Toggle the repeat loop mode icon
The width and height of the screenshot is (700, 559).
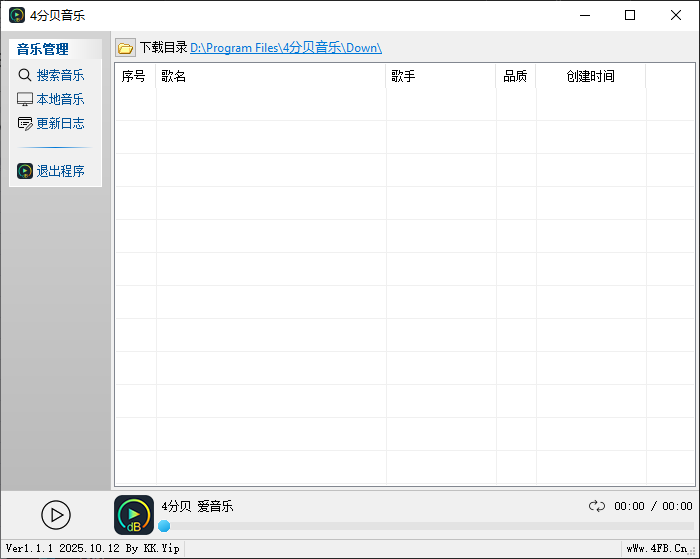597,506
